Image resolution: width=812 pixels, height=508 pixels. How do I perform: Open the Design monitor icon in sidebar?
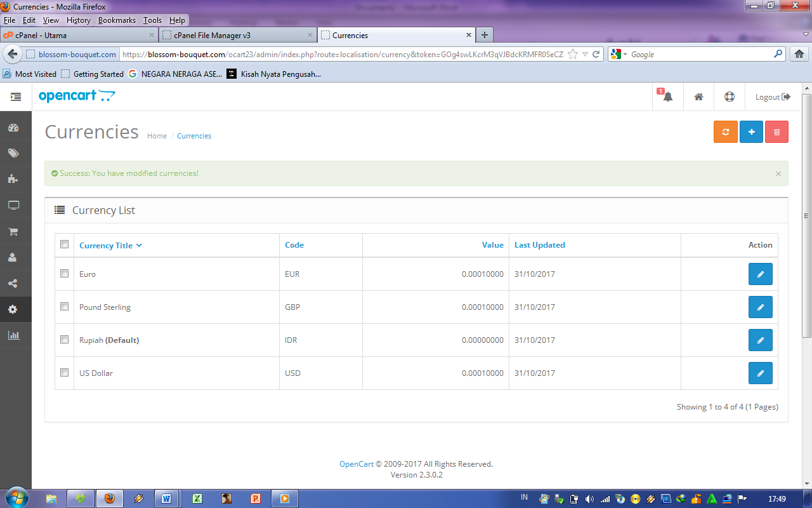coord(13,206)
